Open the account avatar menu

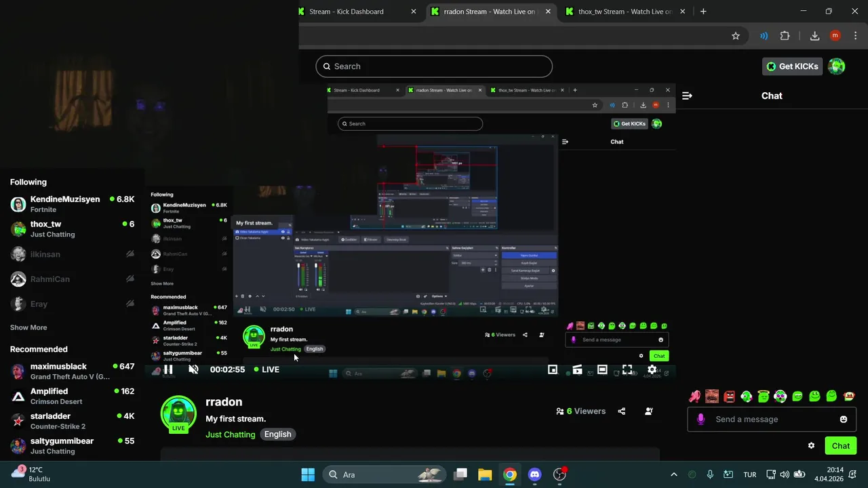click(x=837, y=66)
